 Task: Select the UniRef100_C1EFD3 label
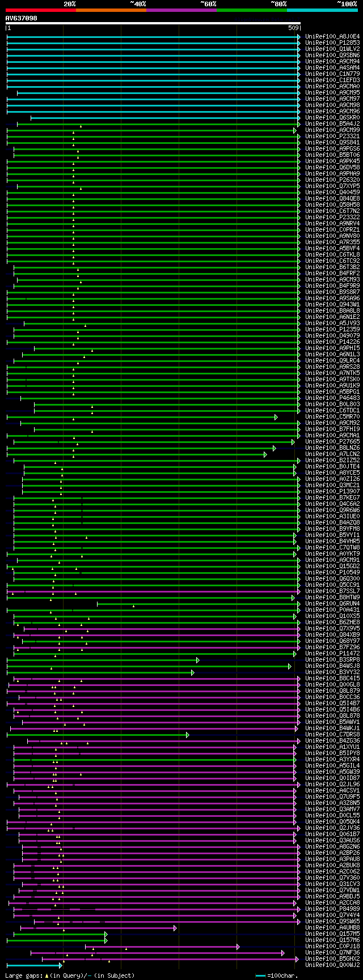pos(332,80)
